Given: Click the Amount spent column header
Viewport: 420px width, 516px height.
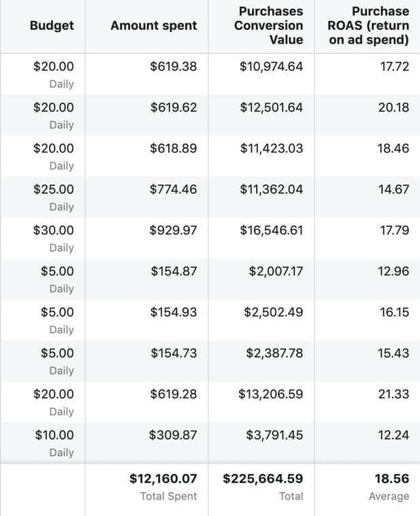Looking at the screenshot, I should (x=154, y=26).
